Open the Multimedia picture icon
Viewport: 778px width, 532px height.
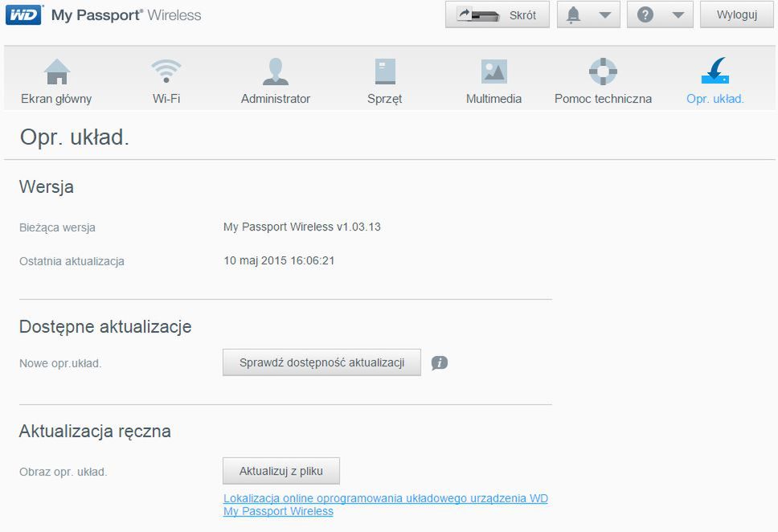[493, 72]
